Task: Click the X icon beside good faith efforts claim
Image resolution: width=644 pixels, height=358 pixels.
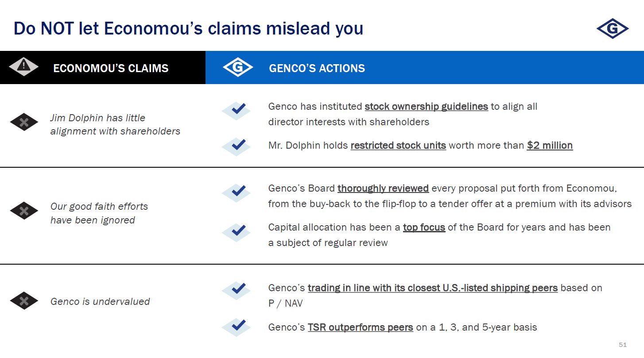Action: 24,211
